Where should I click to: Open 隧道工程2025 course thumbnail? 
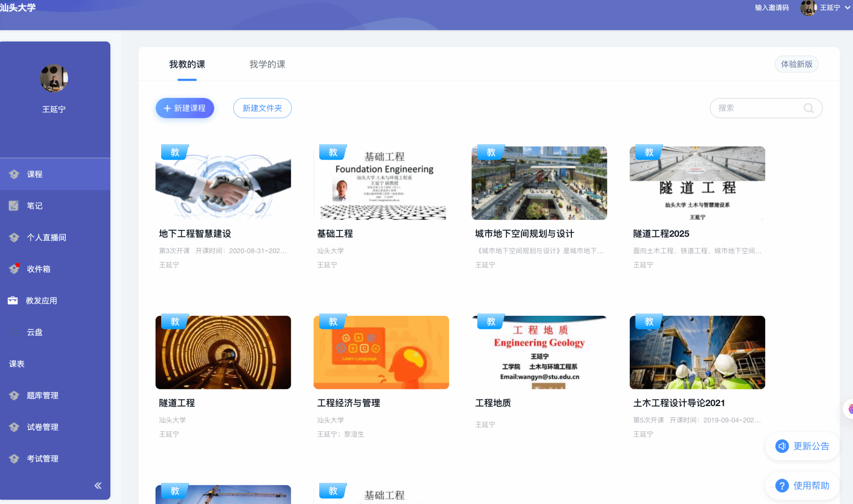tap(697, 183)
